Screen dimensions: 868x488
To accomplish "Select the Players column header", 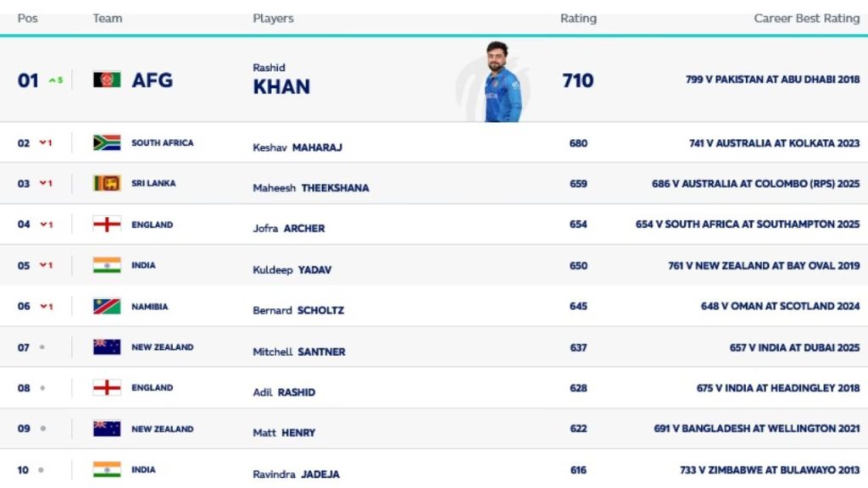I will click(x=273, y=19).
